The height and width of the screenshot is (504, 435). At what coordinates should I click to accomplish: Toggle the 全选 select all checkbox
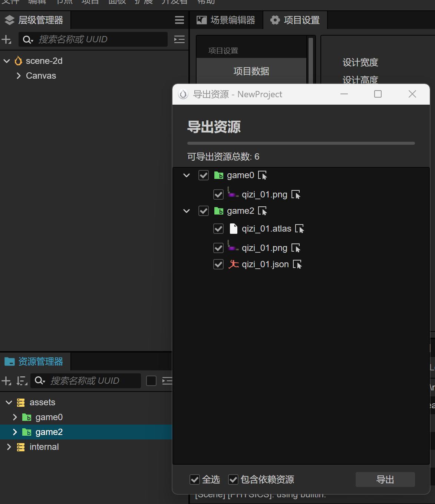point(195,480)
